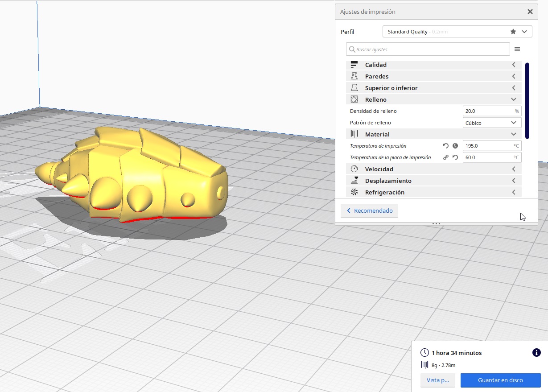The width and height of the screenshot is (548, 392).
Task: Open the Patrón de relleno Cúbico dropdown
Action: (492, 123)
